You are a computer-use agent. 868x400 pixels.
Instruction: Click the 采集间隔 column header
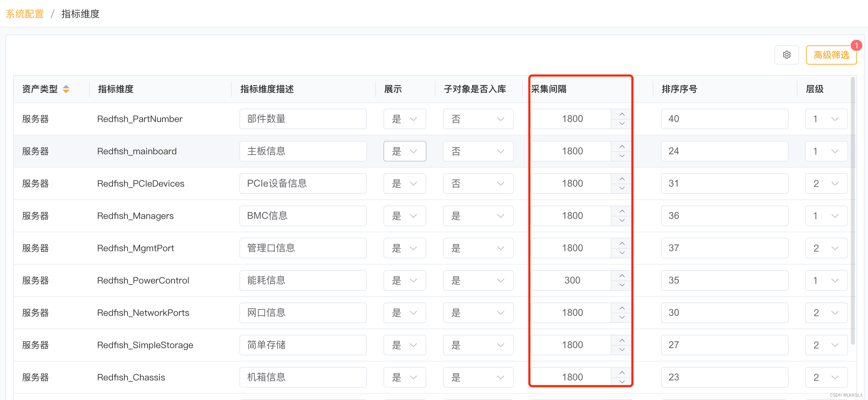click(549, 89)
